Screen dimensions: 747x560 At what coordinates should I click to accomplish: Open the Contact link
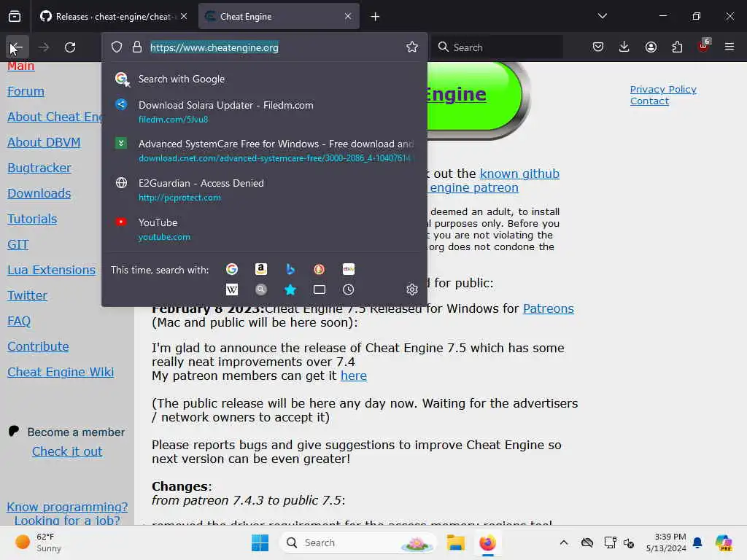click(x=649, y=101)
